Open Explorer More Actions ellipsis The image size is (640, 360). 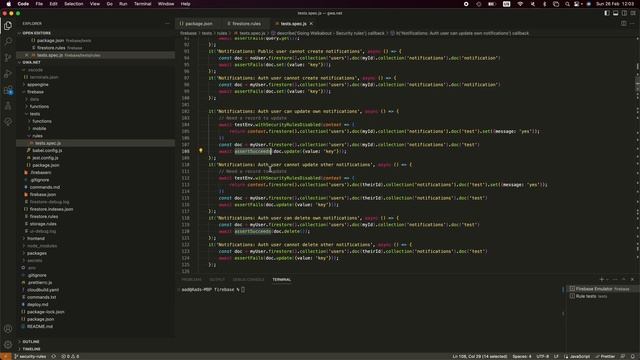pos(167,24)
